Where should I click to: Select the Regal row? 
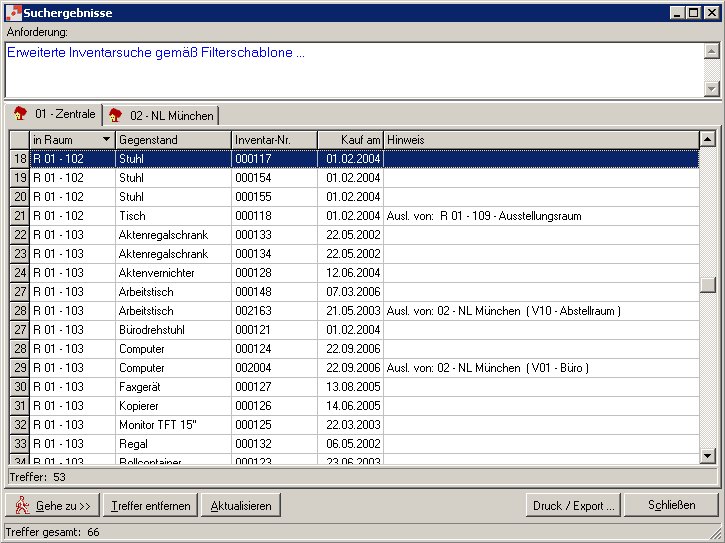pyautogui.click(x=354, y=444)
